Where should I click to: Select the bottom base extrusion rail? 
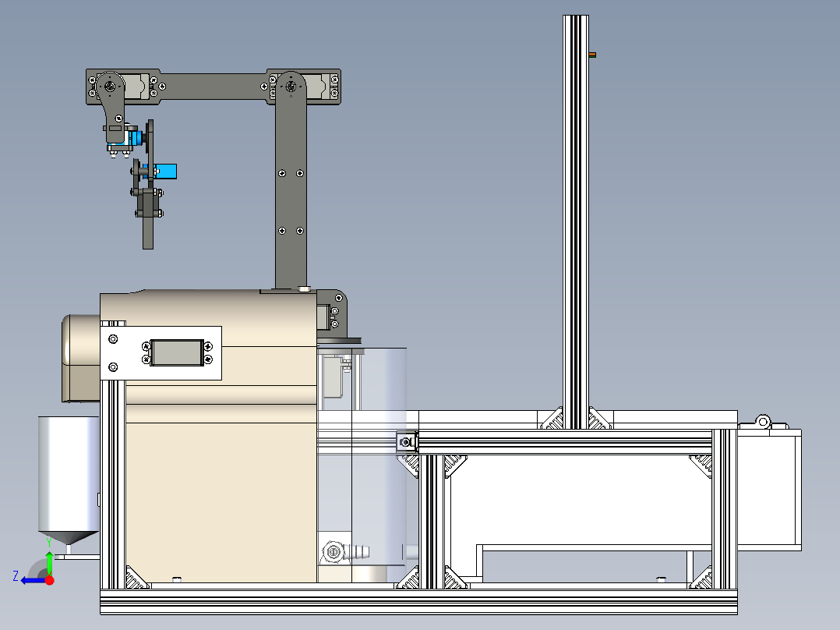pyautogui.click(x=418, y=602)
